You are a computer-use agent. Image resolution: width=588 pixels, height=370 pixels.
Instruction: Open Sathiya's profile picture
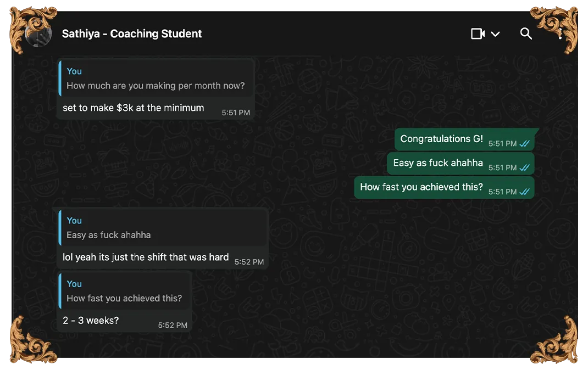coord(38,33)
